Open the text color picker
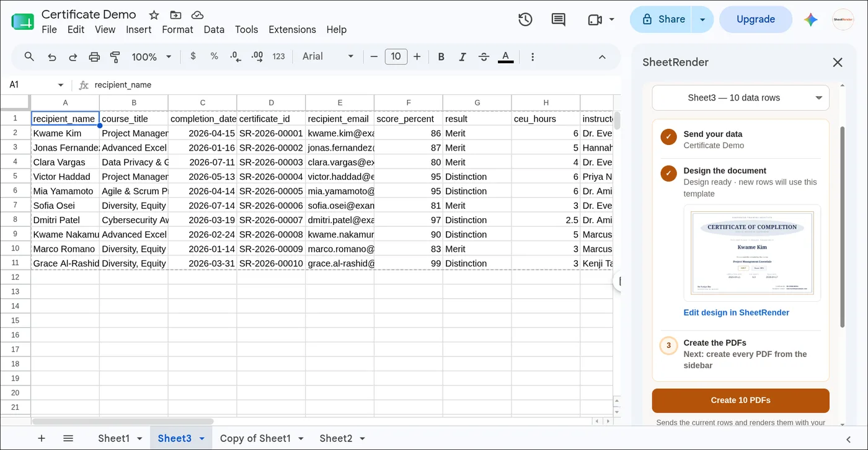Viewport: 868px width, 450px height. coord(506,56)
